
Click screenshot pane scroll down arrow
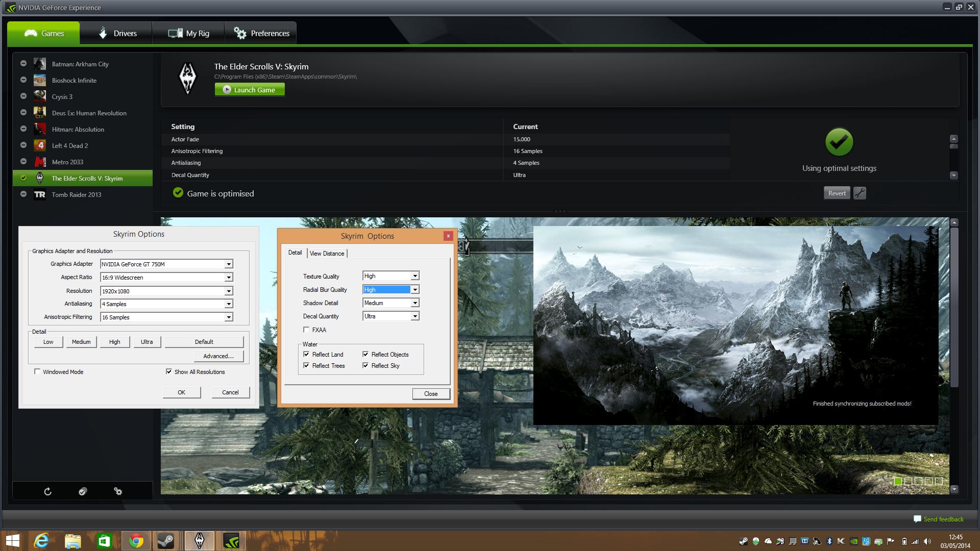pos(954,489)
